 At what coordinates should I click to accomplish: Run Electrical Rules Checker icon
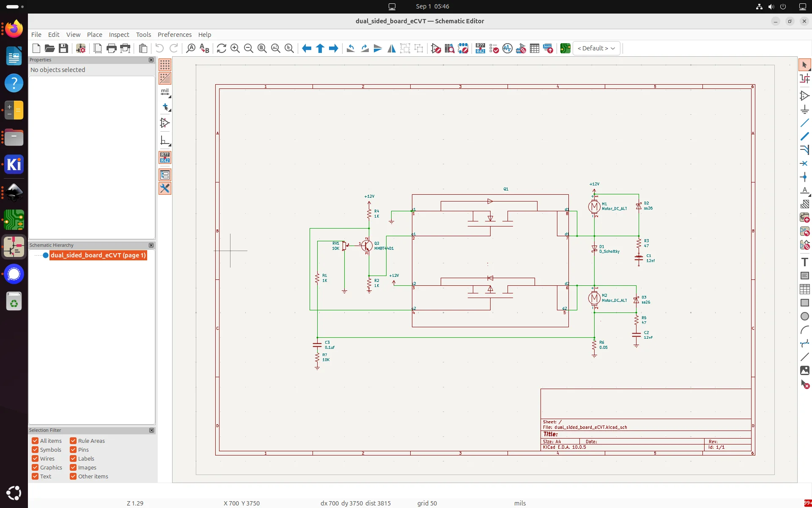[494, 48]
